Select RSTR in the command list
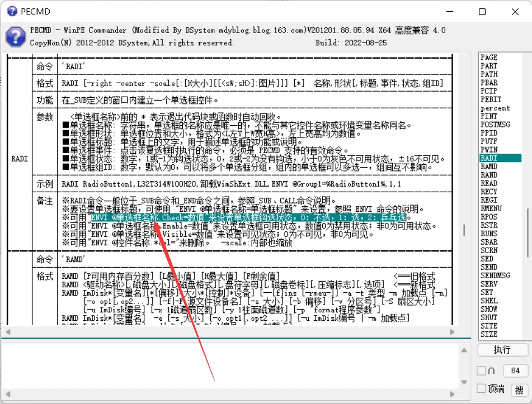This screenshot has width=532, height=404. coord(489,225)
